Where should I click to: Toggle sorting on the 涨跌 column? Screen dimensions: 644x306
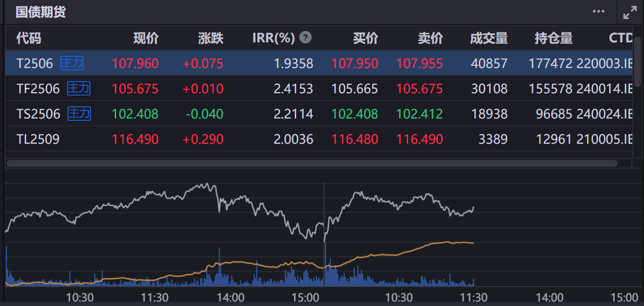pyautogui.click(x=211, y=38)
